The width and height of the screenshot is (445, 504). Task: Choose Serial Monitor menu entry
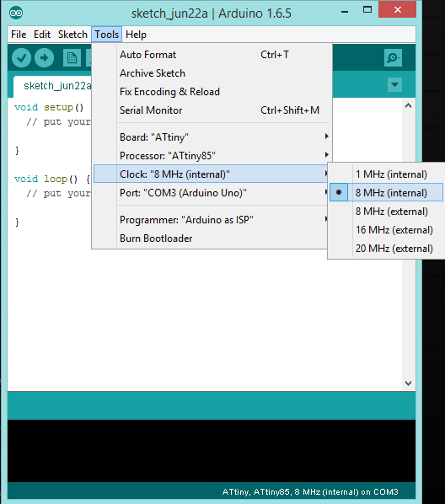point(212,110)
